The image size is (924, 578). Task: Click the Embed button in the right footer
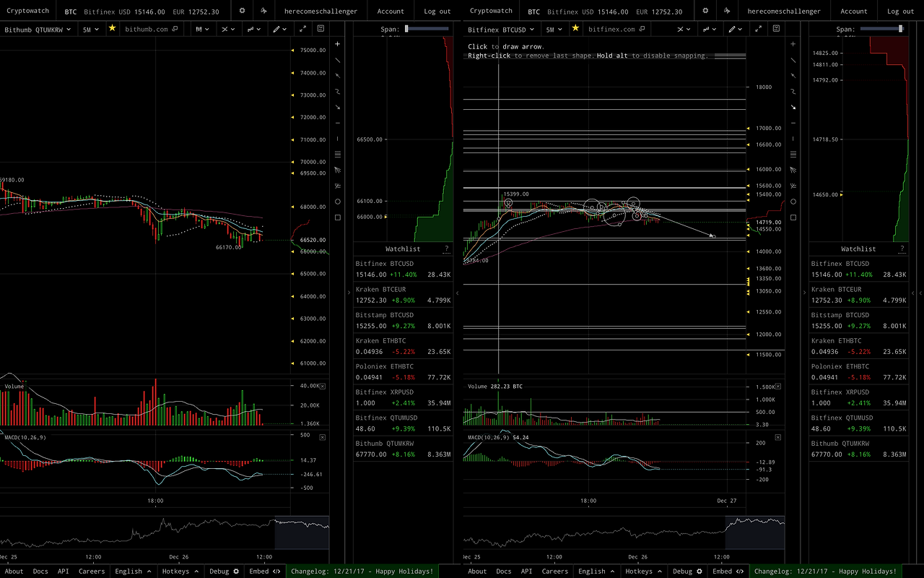728,571
